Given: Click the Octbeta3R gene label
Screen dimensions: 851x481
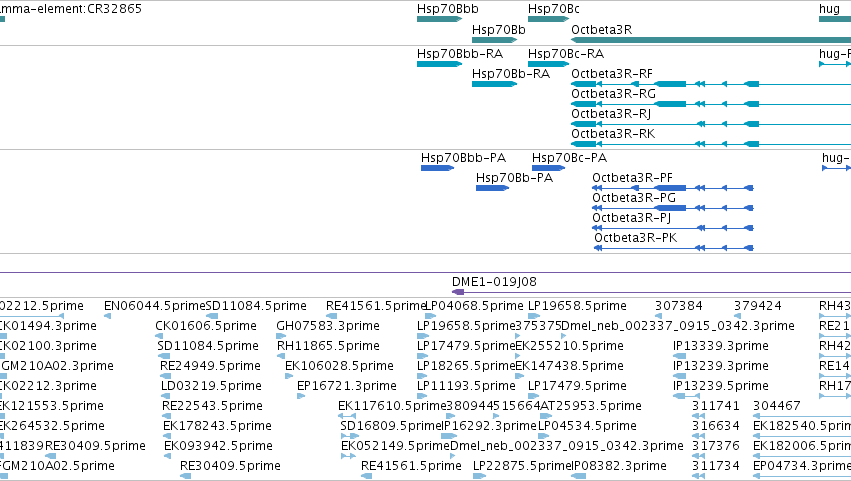Looking at the screenshot, I should coord(601,30).
